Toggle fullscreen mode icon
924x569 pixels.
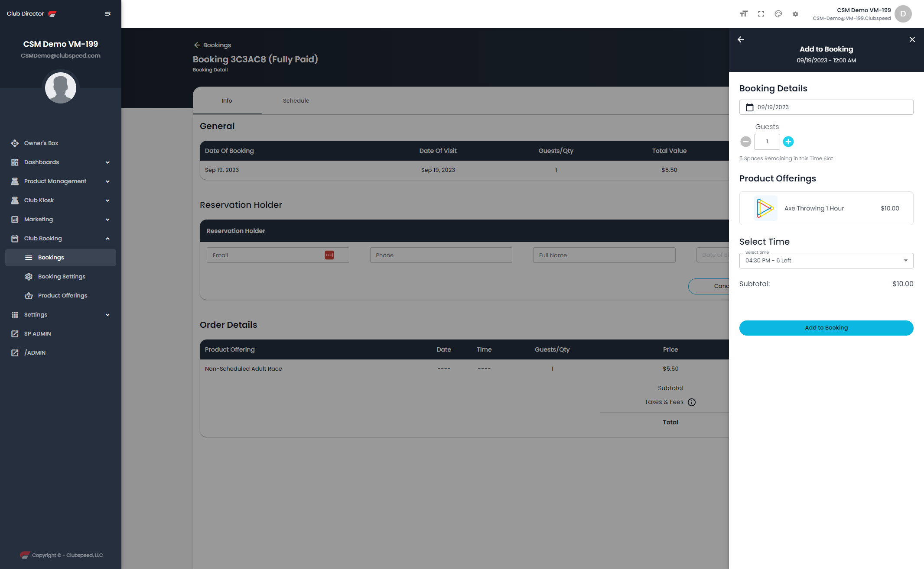point(761,14)
